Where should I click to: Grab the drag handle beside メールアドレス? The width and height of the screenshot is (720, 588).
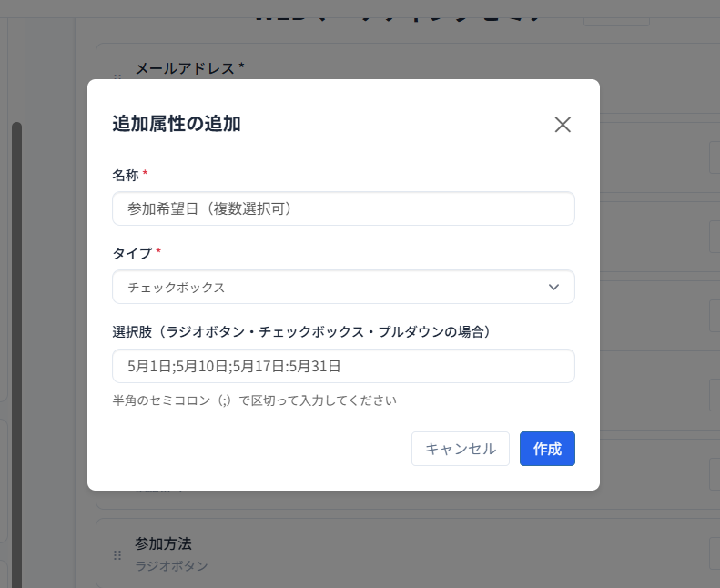point(117,76)
